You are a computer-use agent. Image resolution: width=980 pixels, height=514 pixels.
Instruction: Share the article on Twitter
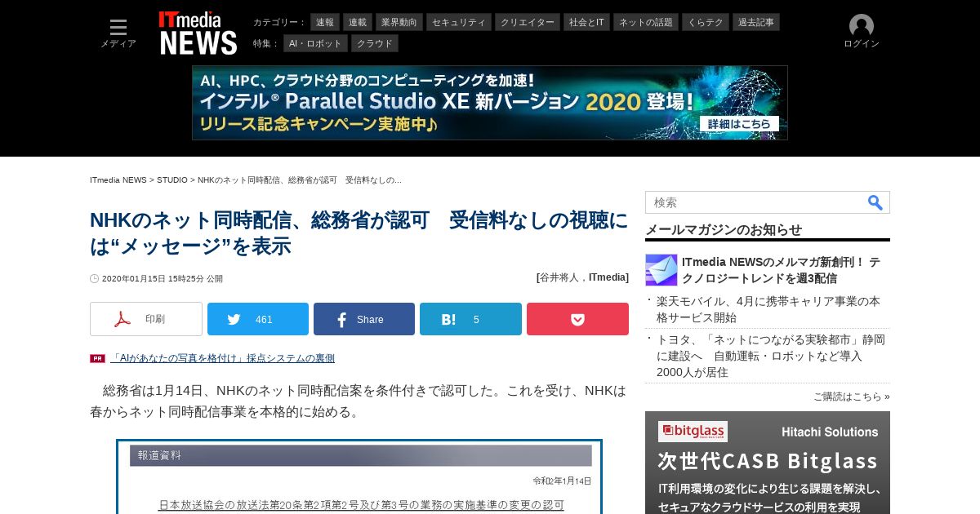[x=258, y=319]
